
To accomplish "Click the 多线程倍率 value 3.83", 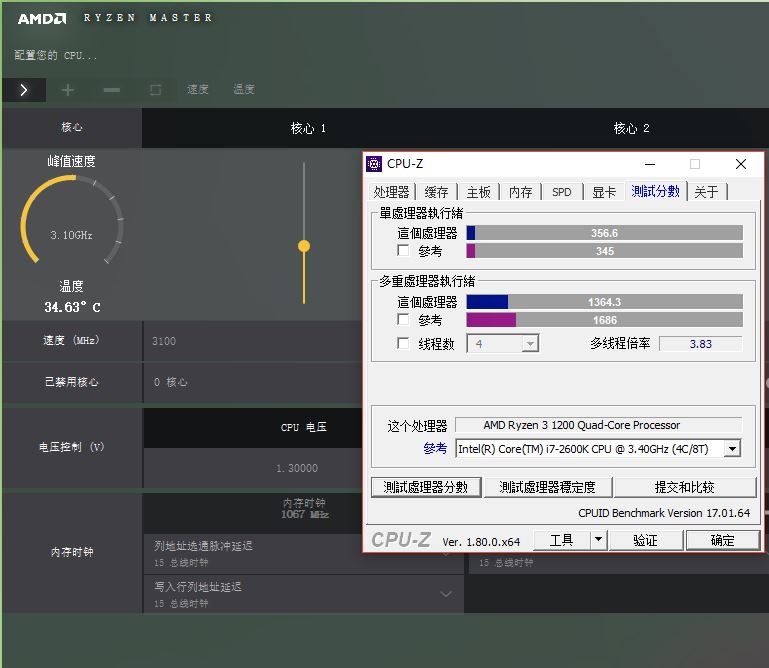I will click(701, 344).
